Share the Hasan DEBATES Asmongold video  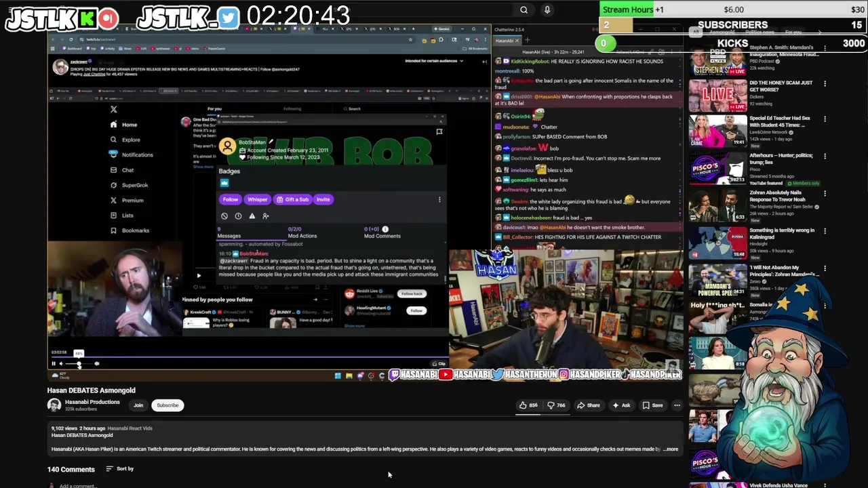(x=589, y=405)
